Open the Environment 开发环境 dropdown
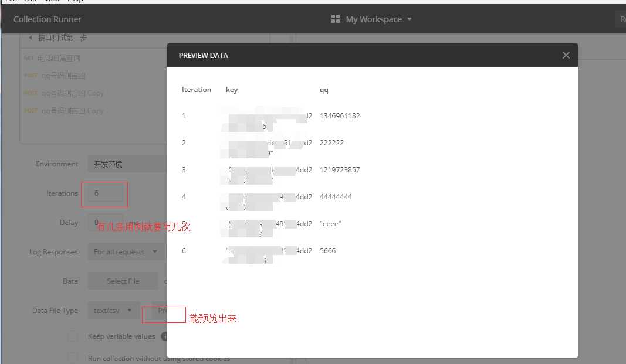This screenshot has width=626, height=364. 127,164
